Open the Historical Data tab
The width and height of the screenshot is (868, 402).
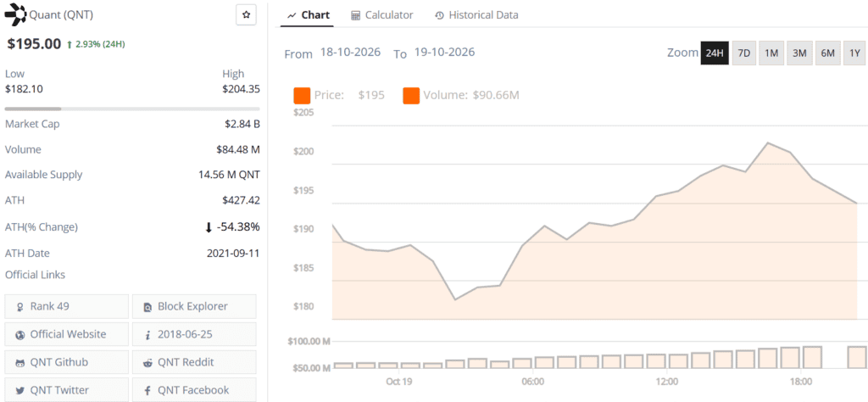476,15
